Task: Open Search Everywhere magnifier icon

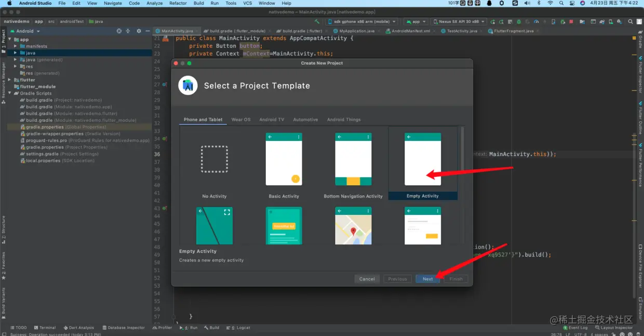Action: pyautogui.click(x=630, y=22)
